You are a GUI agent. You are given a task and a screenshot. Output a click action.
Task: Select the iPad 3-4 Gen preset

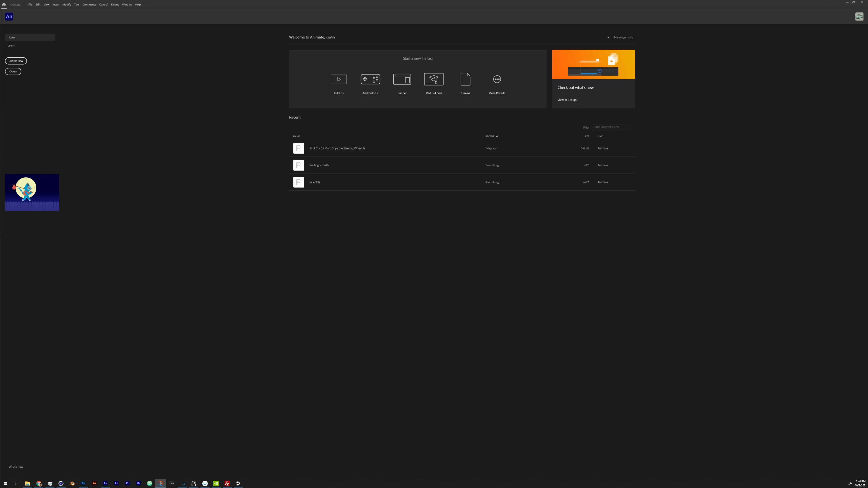(434, 79)
